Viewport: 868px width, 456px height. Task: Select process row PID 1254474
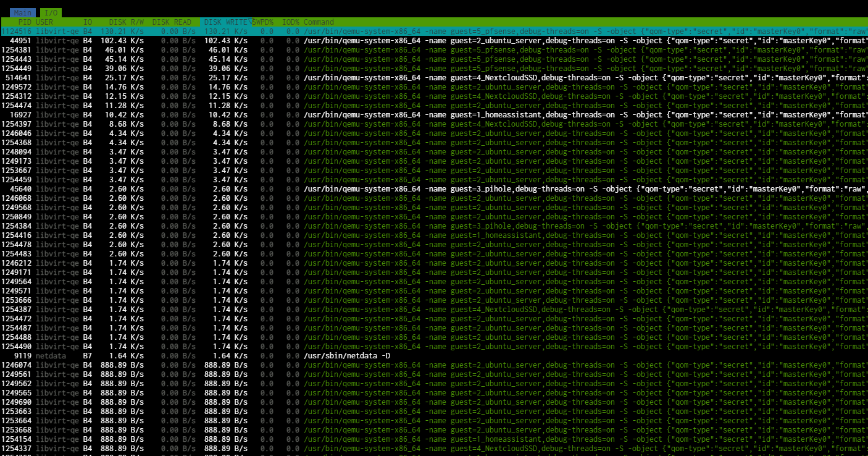[x=434, y=106]
